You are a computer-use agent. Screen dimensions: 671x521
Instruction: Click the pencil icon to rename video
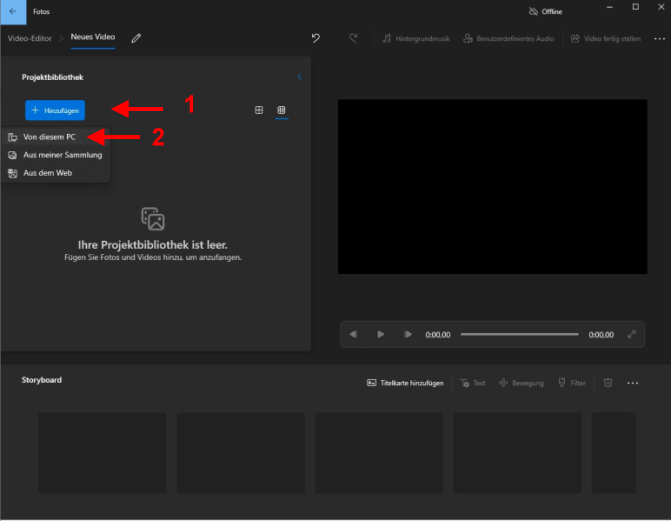point(136,38)
